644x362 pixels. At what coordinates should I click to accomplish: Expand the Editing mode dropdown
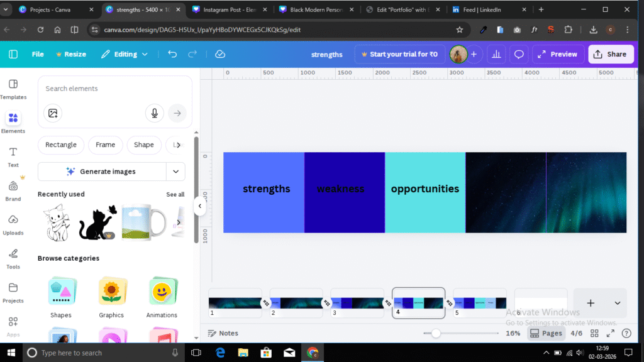click(x=125, y=54)
